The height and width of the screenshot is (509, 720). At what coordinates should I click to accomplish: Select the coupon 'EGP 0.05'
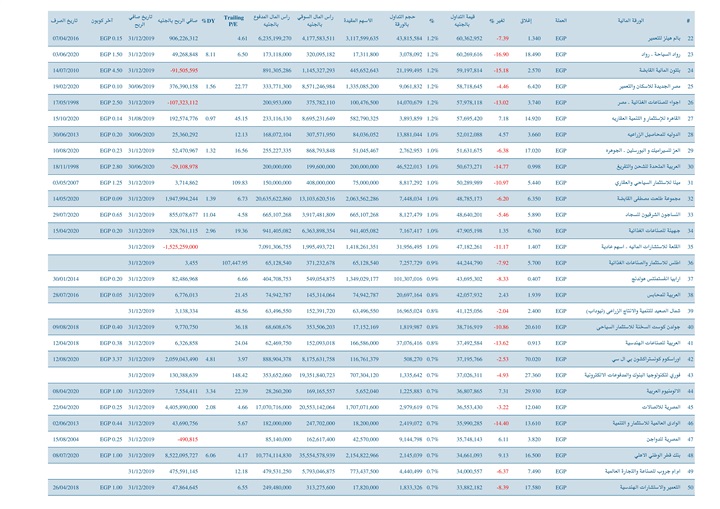coord(111,296)
